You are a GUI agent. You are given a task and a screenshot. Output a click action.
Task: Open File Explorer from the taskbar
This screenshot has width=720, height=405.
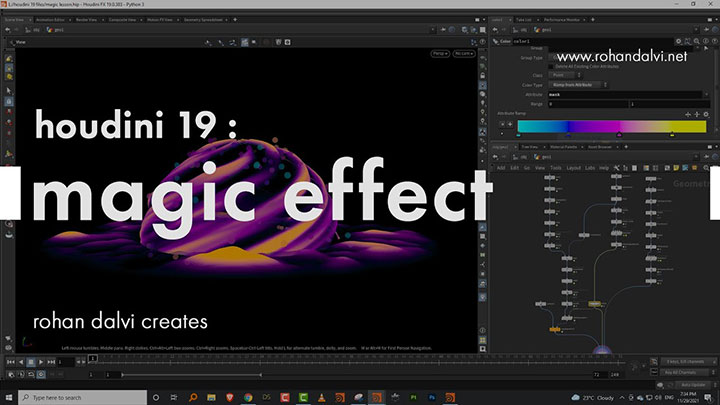[211, 398]
